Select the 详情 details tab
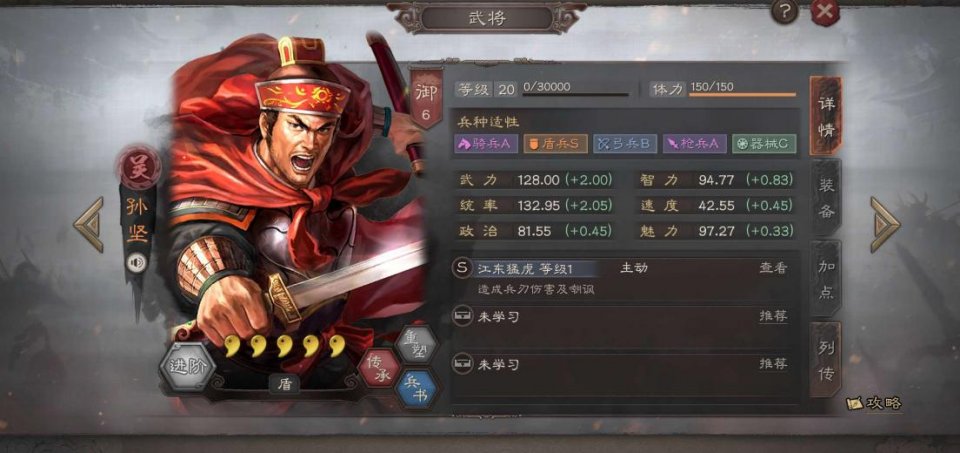 826,116
